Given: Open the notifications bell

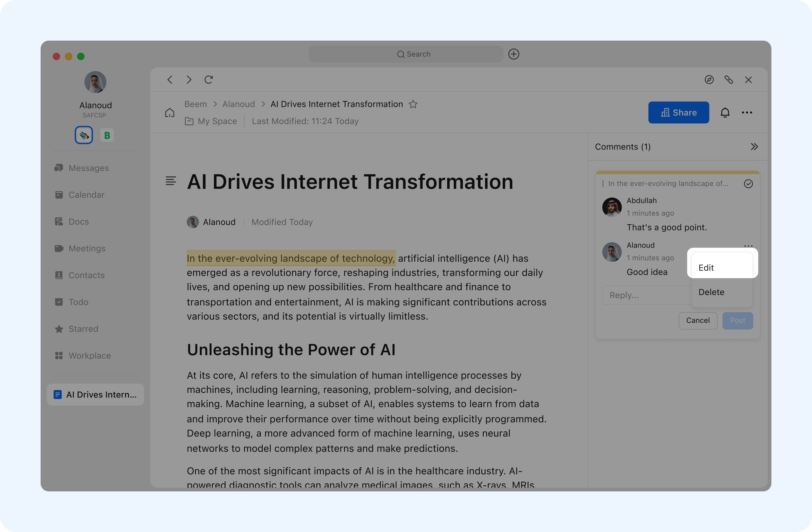Looking at the screenshot, I should 725,112.
